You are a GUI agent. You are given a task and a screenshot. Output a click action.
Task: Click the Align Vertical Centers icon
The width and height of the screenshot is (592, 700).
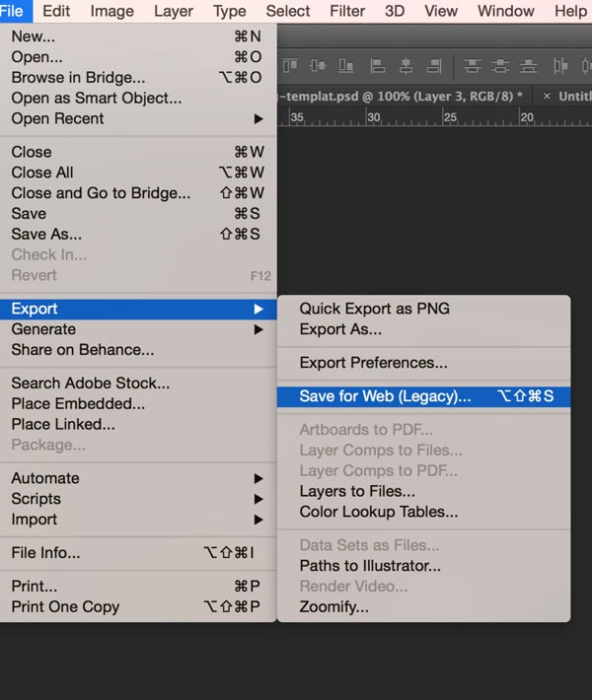tap(318, 66)
